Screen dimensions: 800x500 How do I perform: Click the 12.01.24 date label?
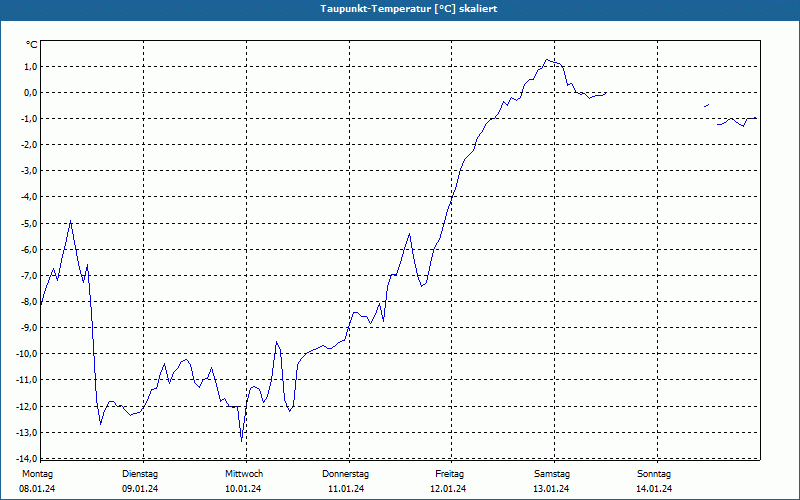pyautogui.click(x=448, y=489)
